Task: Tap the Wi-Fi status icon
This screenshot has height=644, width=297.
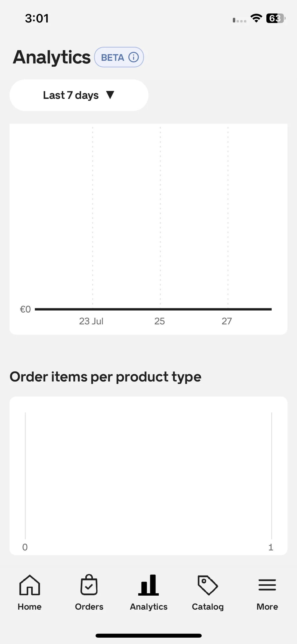Action: pyautogui.click(x=256, y=18)
